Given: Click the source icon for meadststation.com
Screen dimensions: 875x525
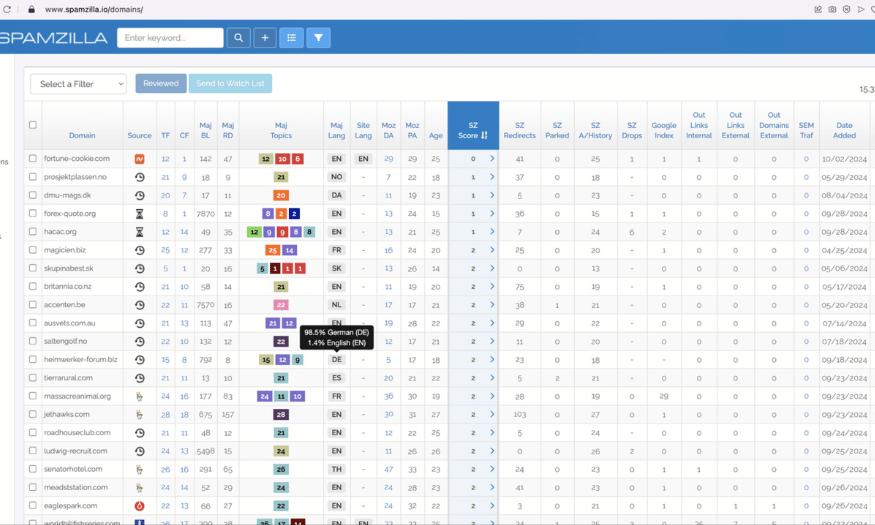Looking at the screenshot, I should [x=140, y=488].
